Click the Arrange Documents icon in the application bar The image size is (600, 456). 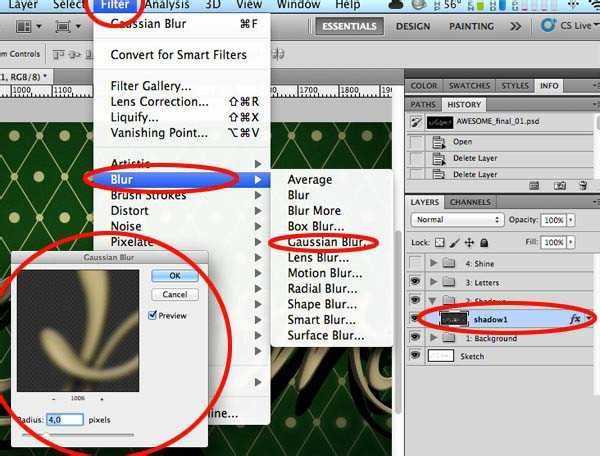tap(23, 26)
